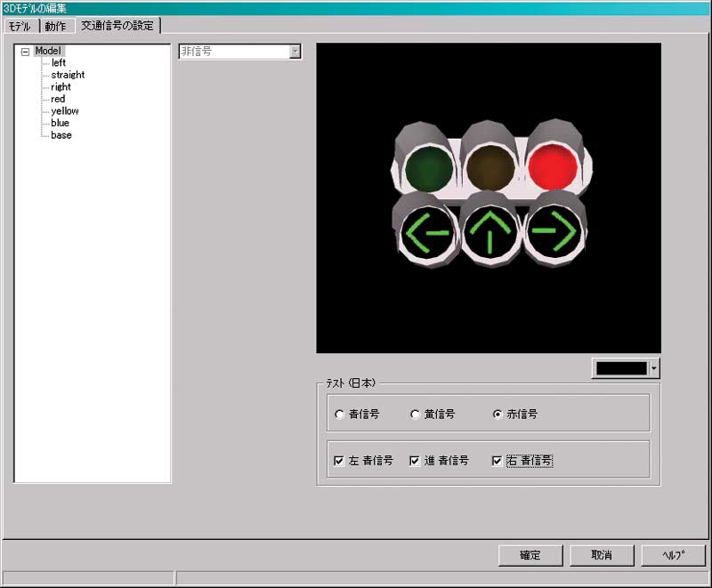712x588 pixels.
Task: Select the 青信号 radio button
Action: pos(339,415)
